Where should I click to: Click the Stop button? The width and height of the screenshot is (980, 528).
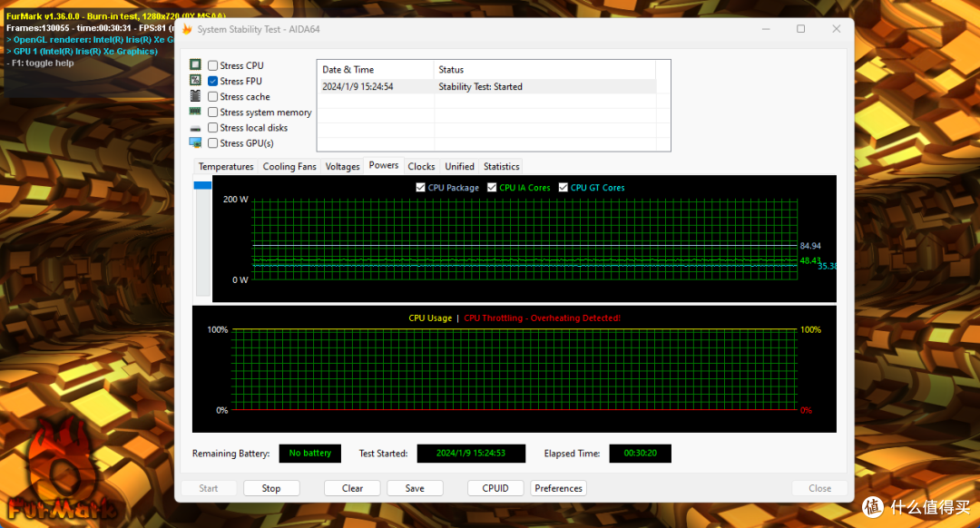(271, 488)
